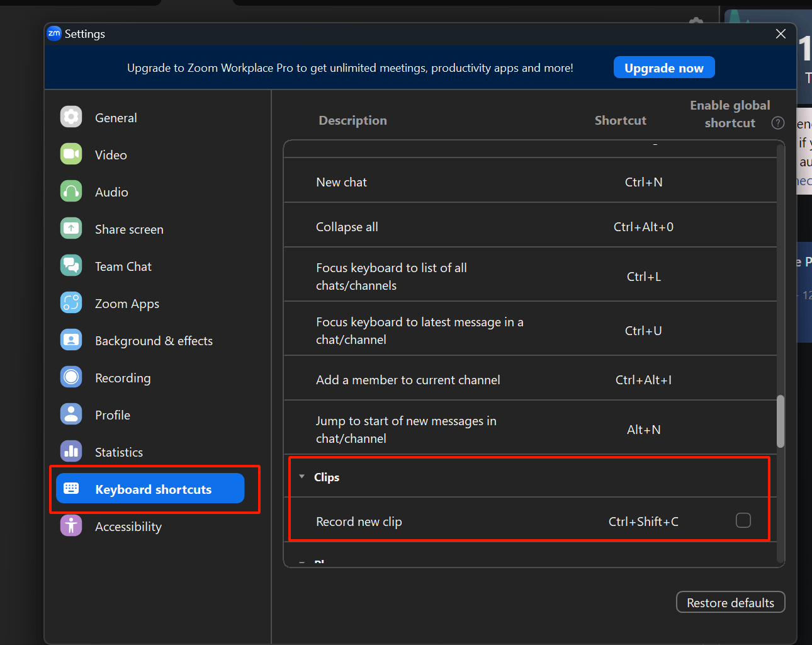Viewport: 812px width, 645px height.
Task: Click the shortcuts list scrollbar thumb
Action: tap(781, 421)
